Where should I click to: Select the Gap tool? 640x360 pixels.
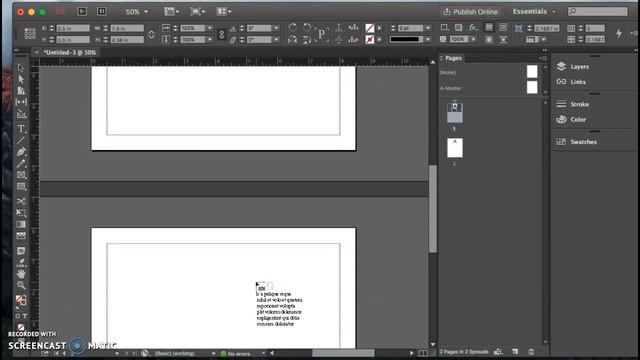21,102
